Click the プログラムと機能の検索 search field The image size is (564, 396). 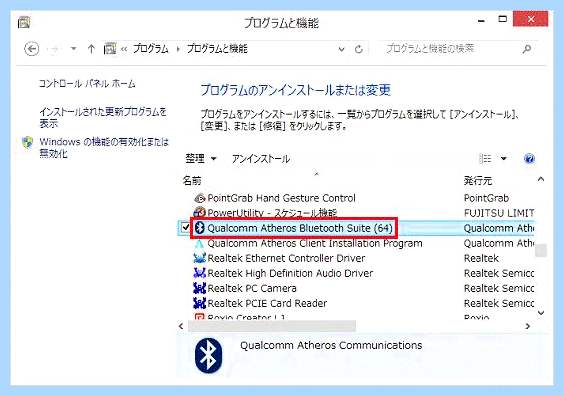[451, 49]
